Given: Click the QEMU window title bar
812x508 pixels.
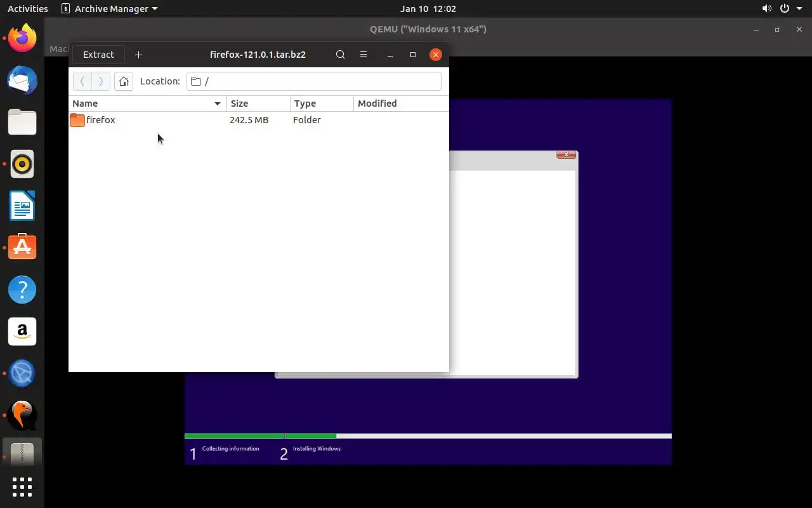Looking at the screenshot, I should (x=428, y=29).
